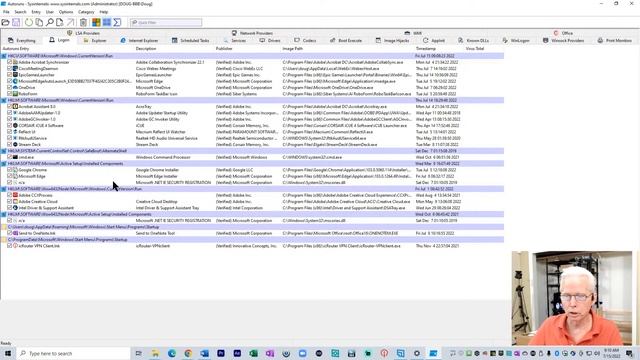Image resolution: width=640 pixels, height=360 pixels.
Task: Switch to the Known DLLs tab
Action: (x=473, y=40)
